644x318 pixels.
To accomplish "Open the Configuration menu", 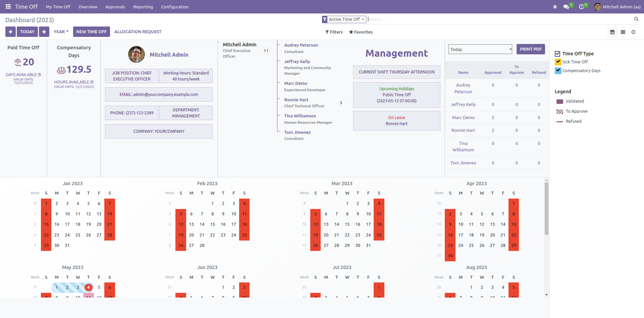I will point(175,7).
